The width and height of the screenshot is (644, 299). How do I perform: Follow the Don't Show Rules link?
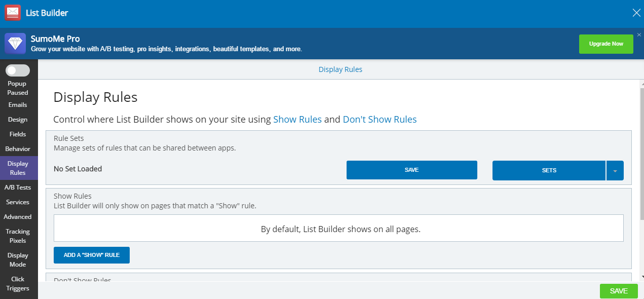(380, 120)
